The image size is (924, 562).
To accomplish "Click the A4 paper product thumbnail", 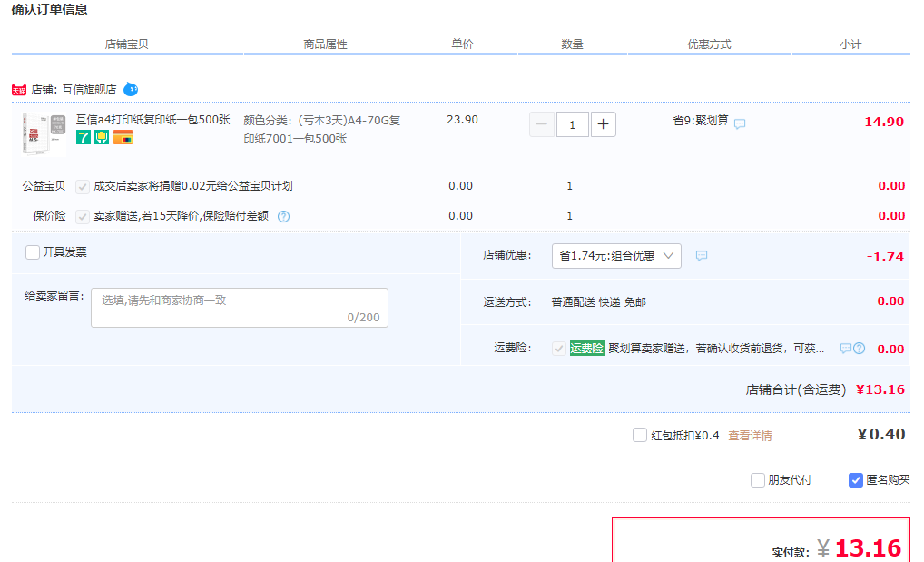I will tap(44, 134).
